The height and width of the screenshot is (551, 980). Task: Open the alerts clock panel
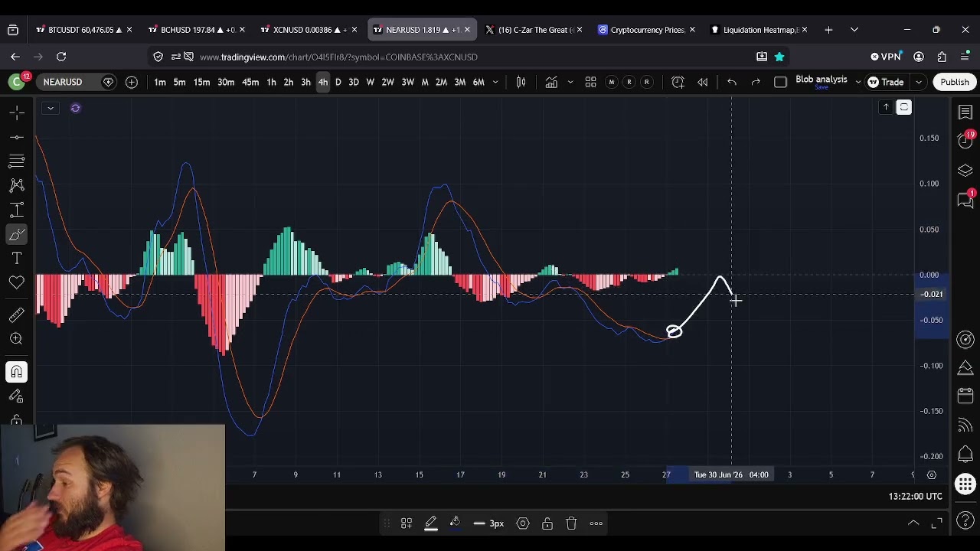point(965,141)
